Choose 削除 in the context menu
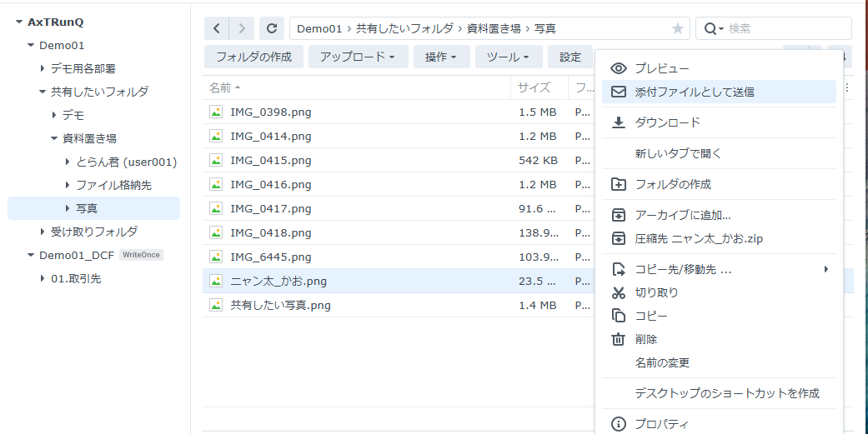Image resolution: width=868 pixels, height=434 pixels. (719, 340)
